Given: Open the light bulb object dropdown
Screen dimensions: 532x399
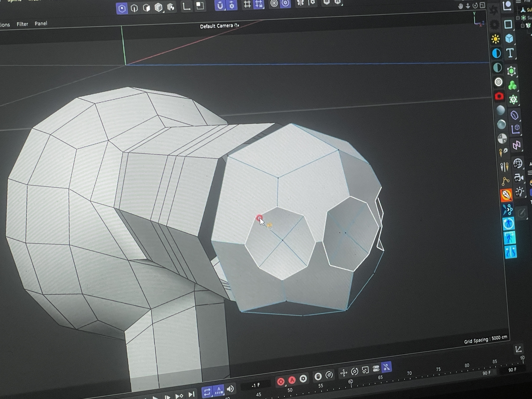Looking at the screenshot, I should pyautogui.click(x=520, y=192).
